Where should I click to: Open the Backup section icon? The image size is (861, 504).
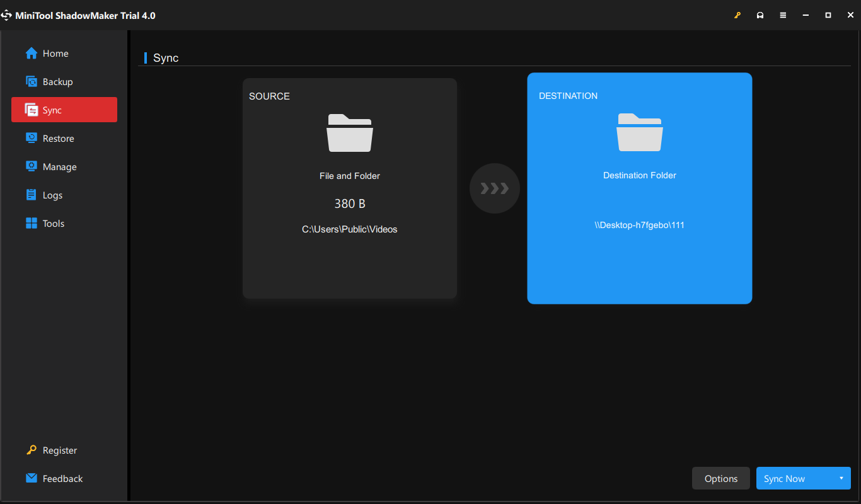point(30,81)
